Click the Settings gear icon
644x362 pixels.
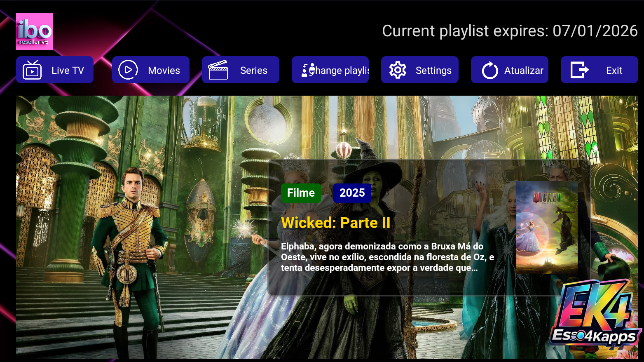[398, 70]
